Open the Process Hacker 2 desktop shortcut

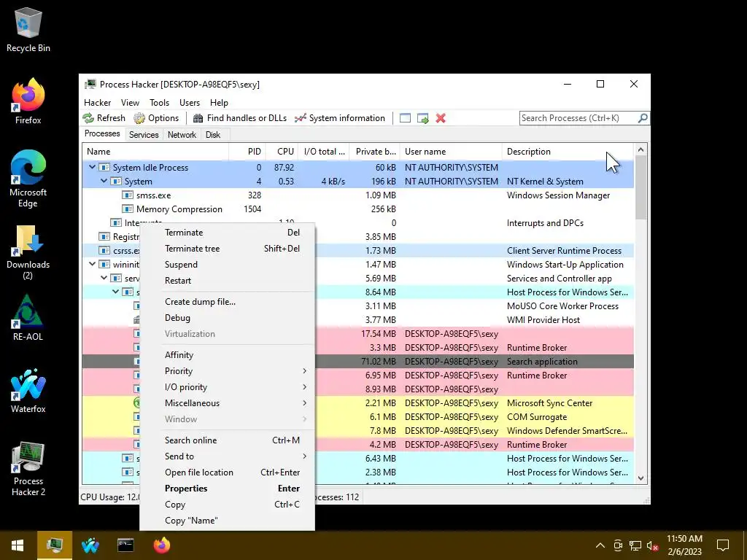click(28, 469)
